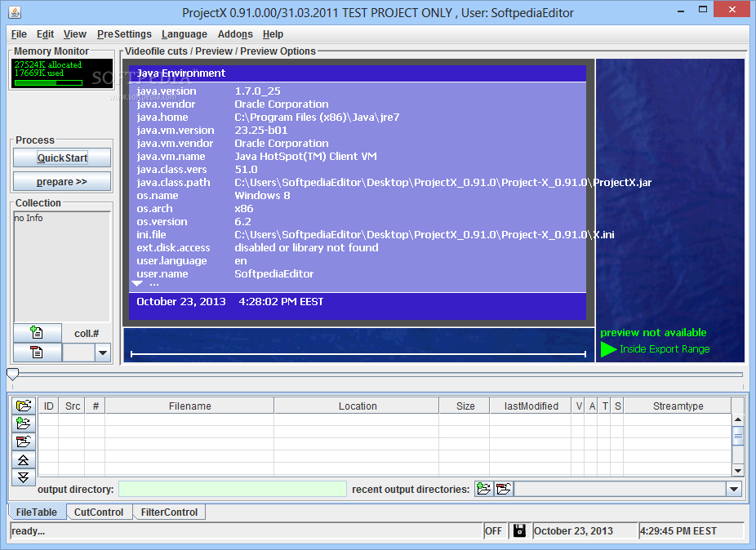756x550 pixels.
Task: Click status bar date October 23, 2013
Action: coord(573,530)
